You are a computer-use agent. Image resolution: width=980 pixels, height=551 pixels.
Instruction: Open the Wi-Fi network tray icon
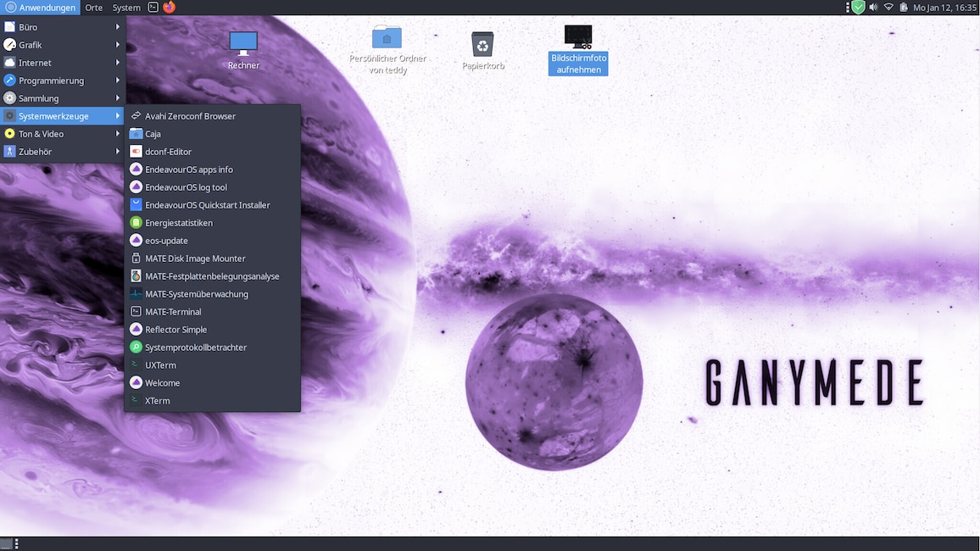pyautogui.click(x=888, y=8)
